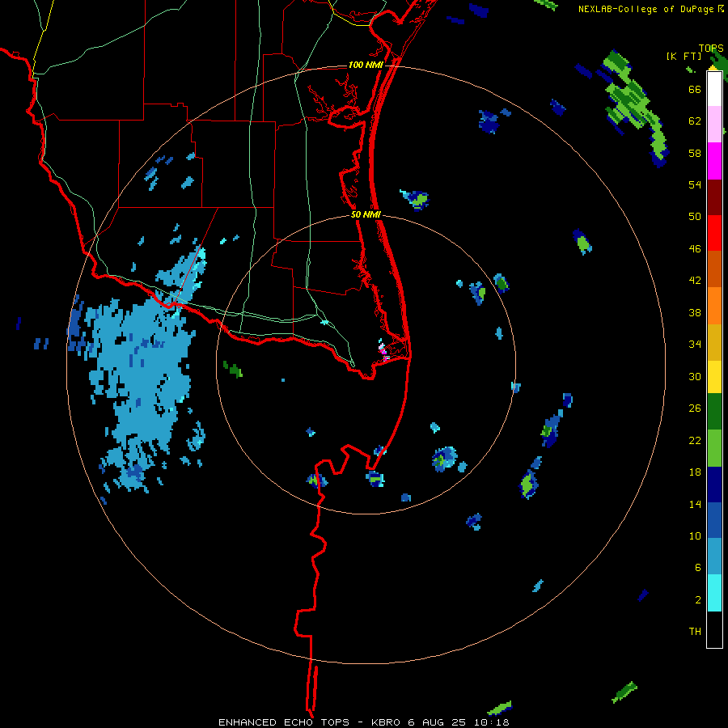Viewport: 728px width, 728px height.
Task: Select the '50' legend value
Action: [695, 216]
